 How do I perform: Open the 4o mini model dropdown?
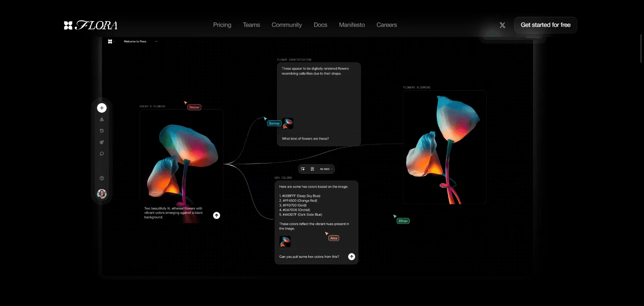[325, 169]
